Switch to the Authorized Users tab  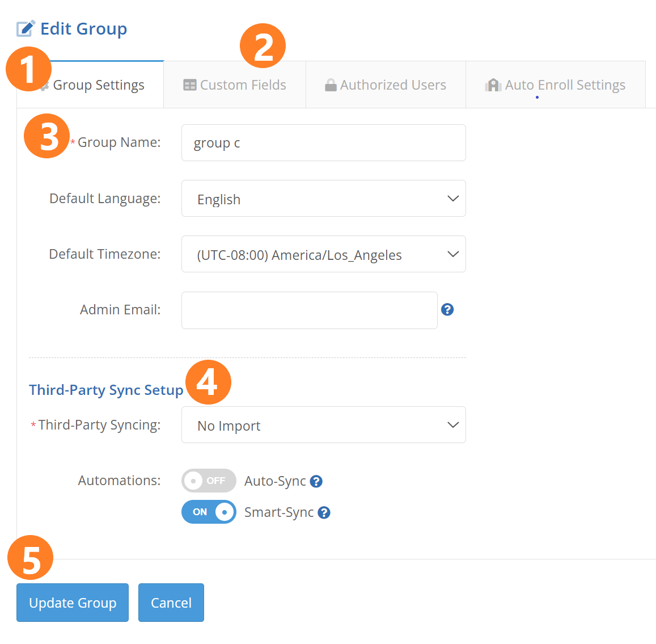pyautogui.click(x=386, y=84)
